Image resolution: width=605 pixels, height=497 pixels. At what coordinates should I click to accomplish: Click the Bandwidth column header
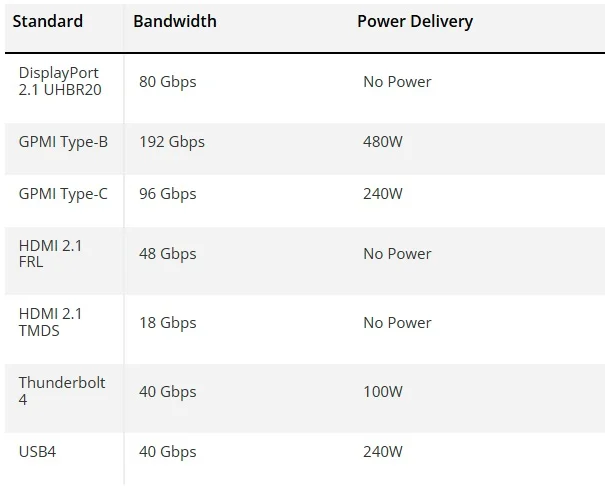[174, 21]
